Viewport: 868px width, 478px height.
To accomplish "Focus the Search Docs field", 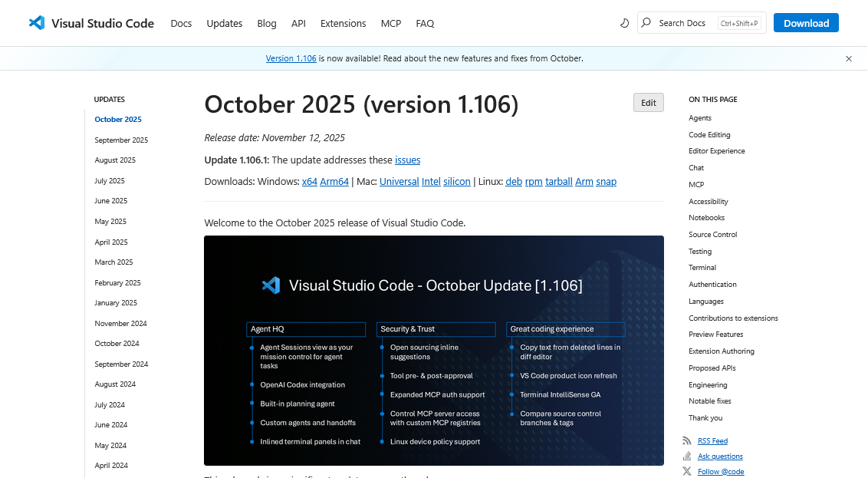I will [x=686, y=23].
